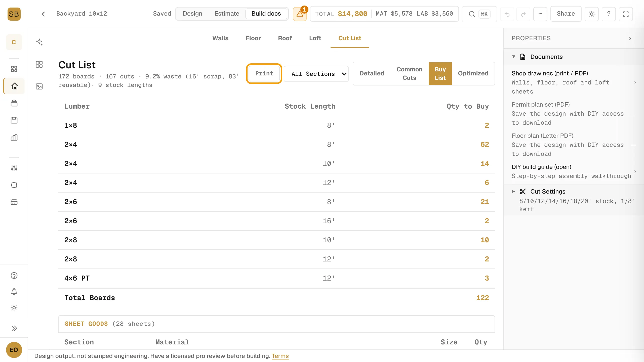Click the SB app logo
Viewport: 644px width, 362px height.
click(14, 14)
